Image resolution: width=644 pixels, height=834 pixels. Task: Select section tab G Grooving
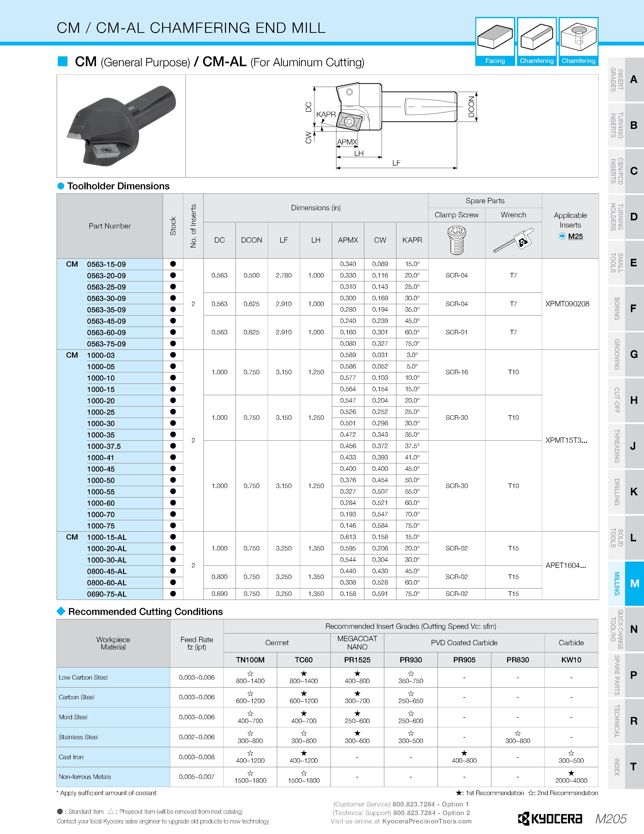click(626, 354)
